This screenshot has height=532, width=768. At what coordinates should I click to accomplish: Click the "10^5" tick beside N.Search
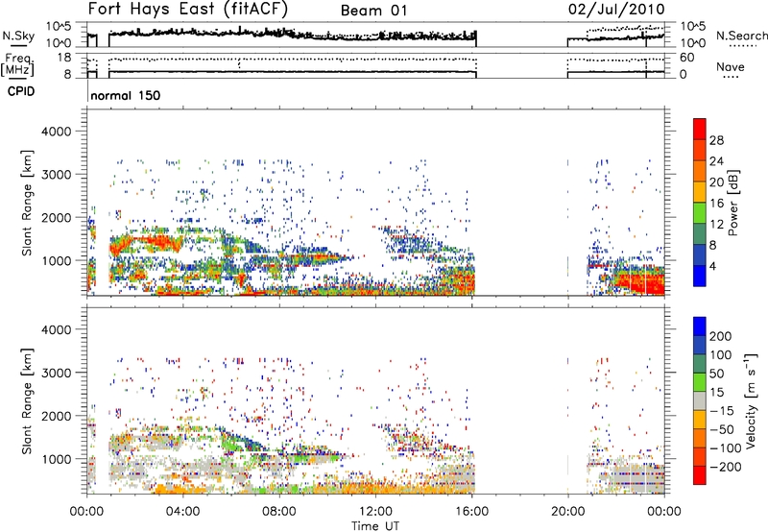coord(693,26)
